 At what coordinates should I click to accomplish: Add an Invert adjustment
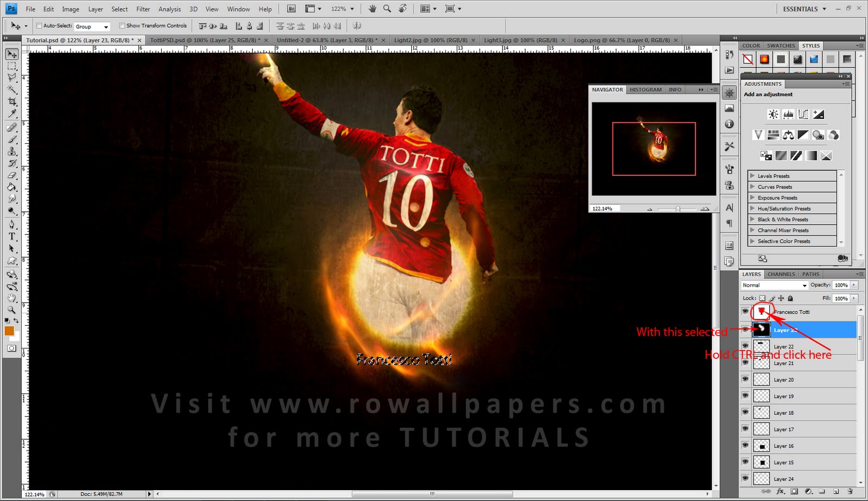765,156
